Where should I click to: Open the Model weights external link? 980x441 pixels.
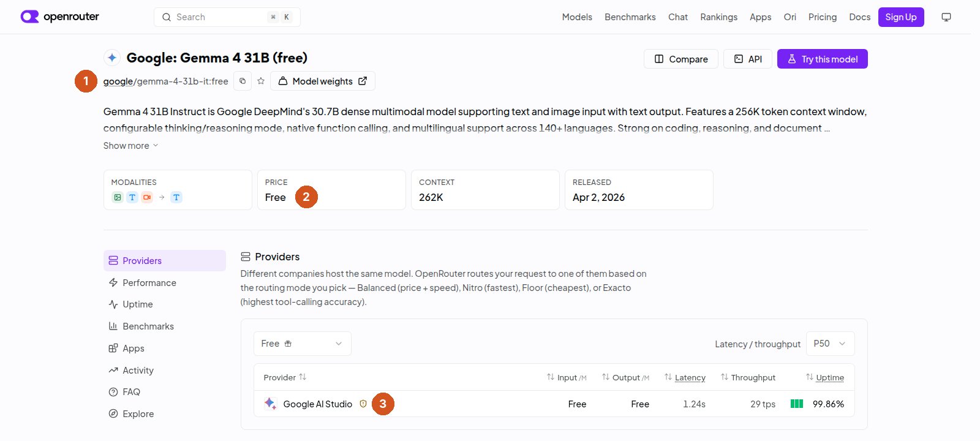tap(323, 81)
